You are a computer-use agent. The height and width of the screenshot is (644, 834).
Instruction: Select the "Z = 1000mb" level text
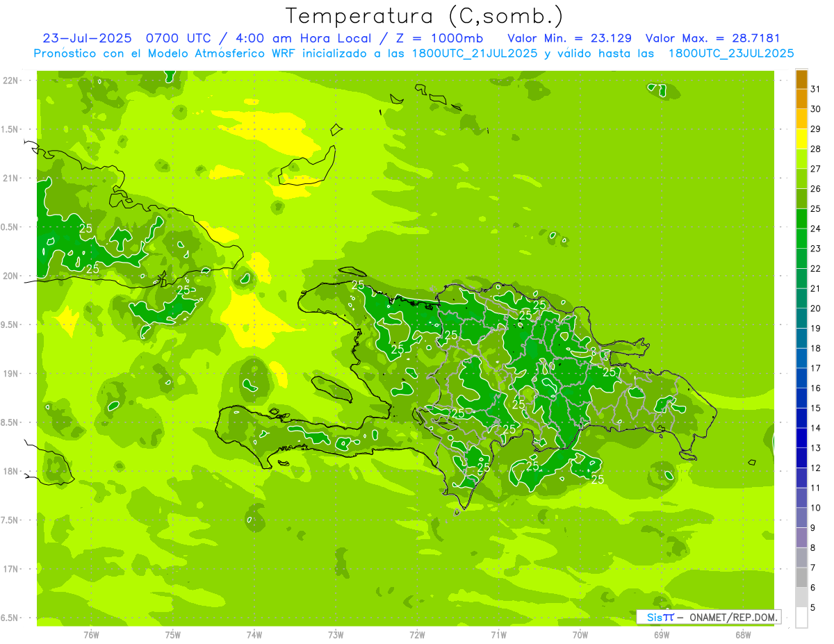pos(439,38)
